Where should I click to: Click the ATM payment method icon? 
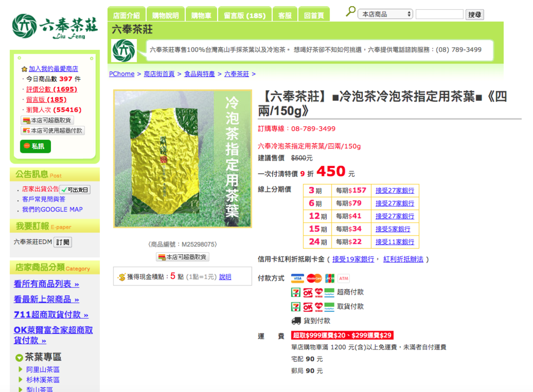point(344,278)
